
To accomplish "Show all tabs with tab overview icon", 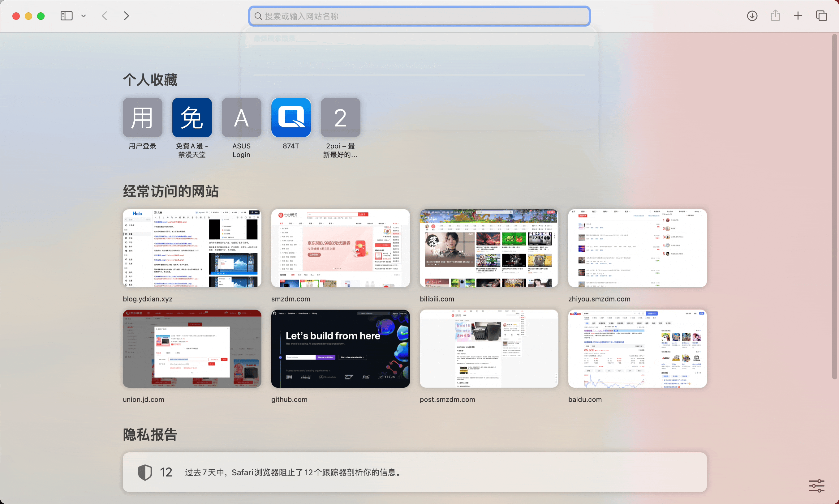I will (821, 16).
